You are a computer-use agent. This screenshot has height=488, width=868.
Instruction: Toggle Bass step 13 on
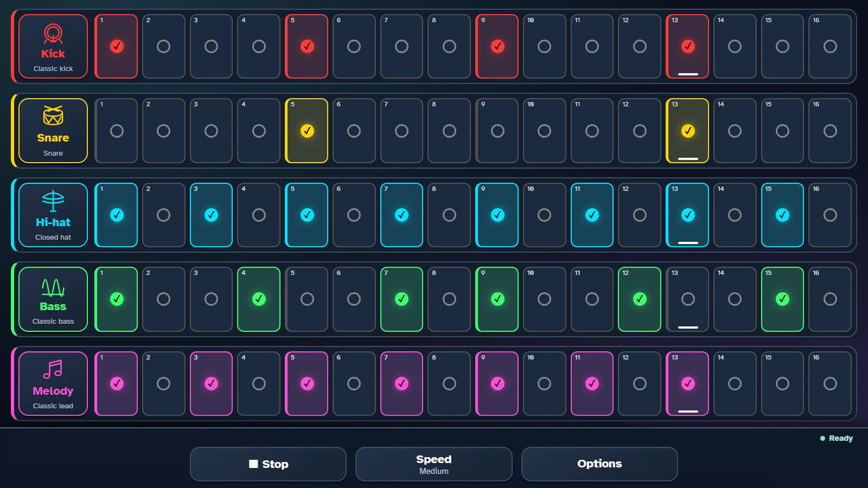coord(687,299)
